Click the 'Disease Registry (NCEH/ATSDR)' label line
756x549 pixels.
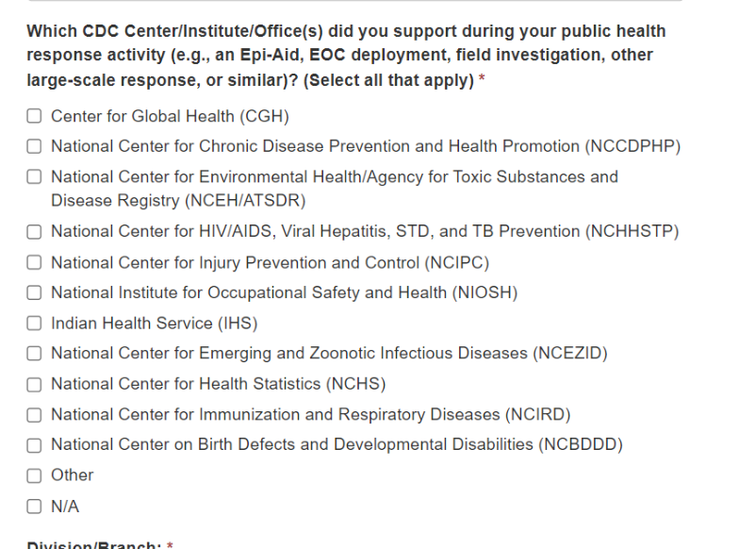coord(178,200)
